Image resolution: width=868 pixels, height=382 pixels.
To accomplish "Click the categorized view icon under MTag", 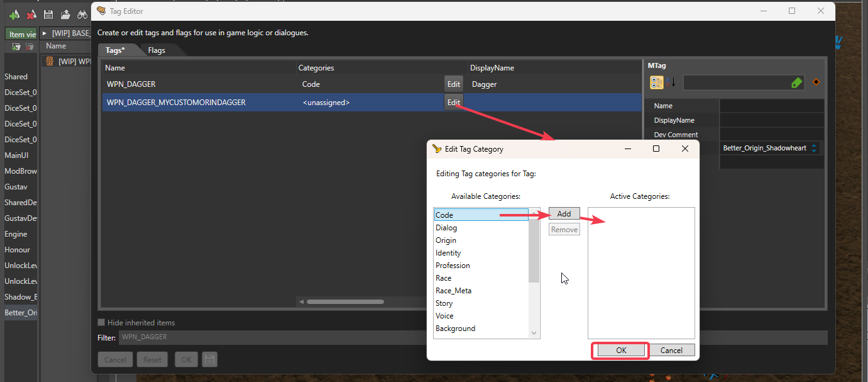I will (x=657, y=82).
